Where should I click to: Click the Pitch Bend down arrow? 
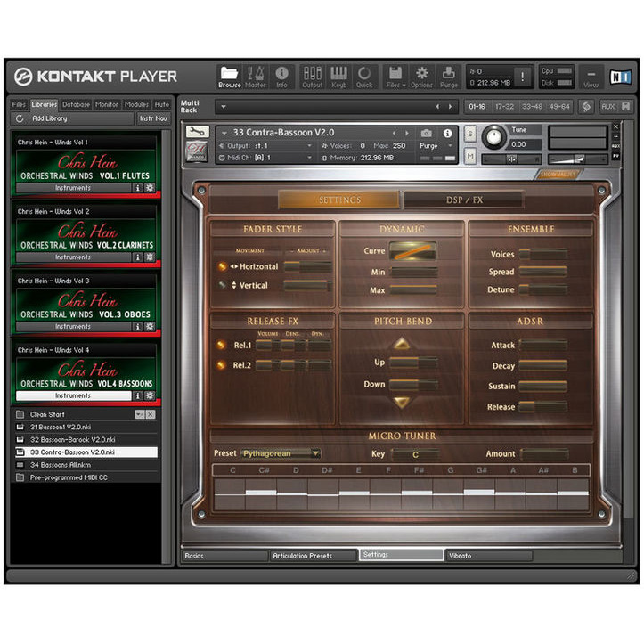point(401,402)
